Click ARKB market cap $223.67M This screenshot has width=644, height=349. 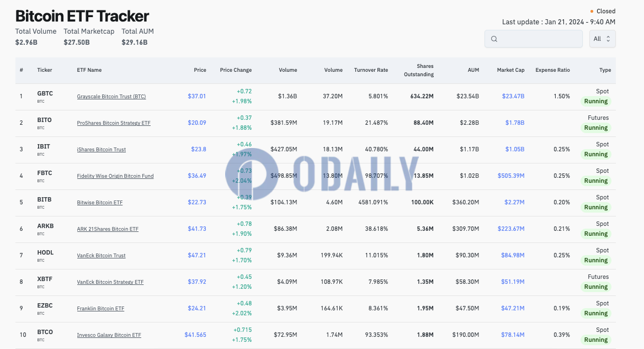(511, 229)
